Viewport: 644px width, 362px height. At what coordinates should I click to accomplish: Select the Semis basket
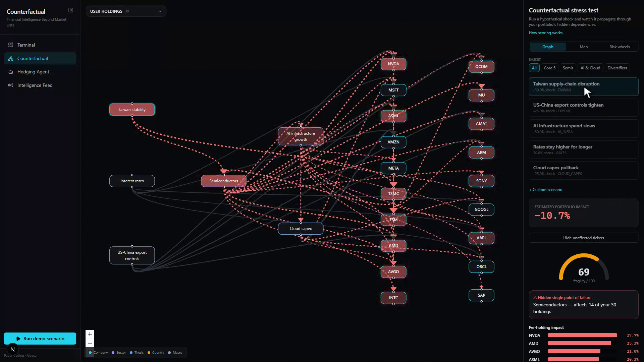(x=568, y=68)
